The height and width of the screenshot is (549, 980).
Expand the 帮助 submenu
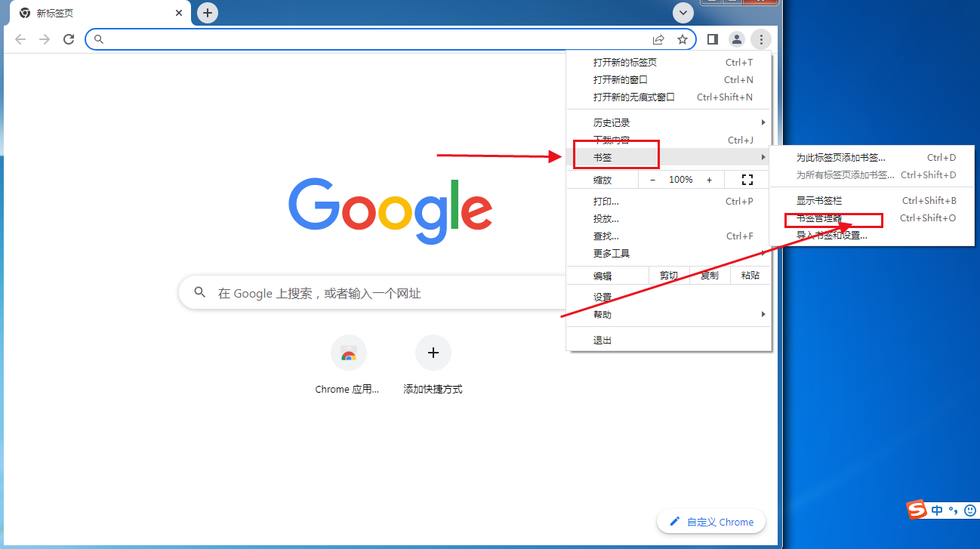pos(669,315)
